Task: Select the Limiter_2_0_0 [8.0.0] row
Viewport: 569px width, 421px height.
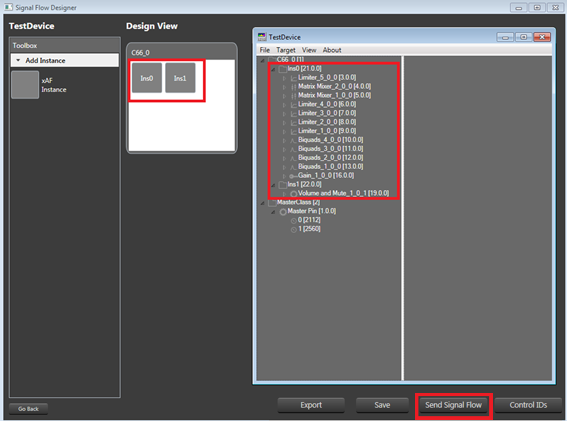Action: [327, 122]
